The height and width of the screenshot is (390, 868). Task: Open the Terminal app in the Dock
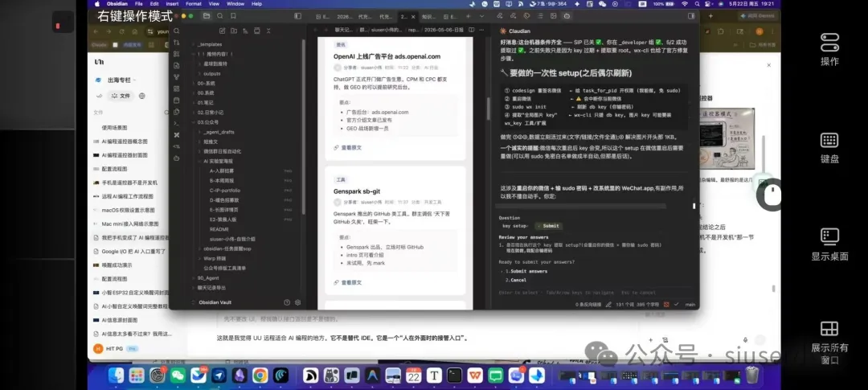pyautogui.click(x=454, y=375)
